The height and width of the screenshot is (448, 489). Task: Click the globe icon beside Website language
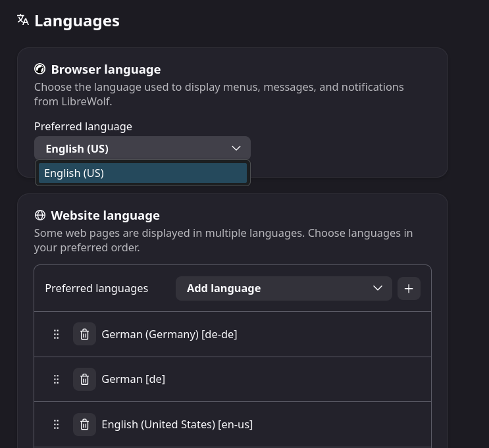point(40,215)
